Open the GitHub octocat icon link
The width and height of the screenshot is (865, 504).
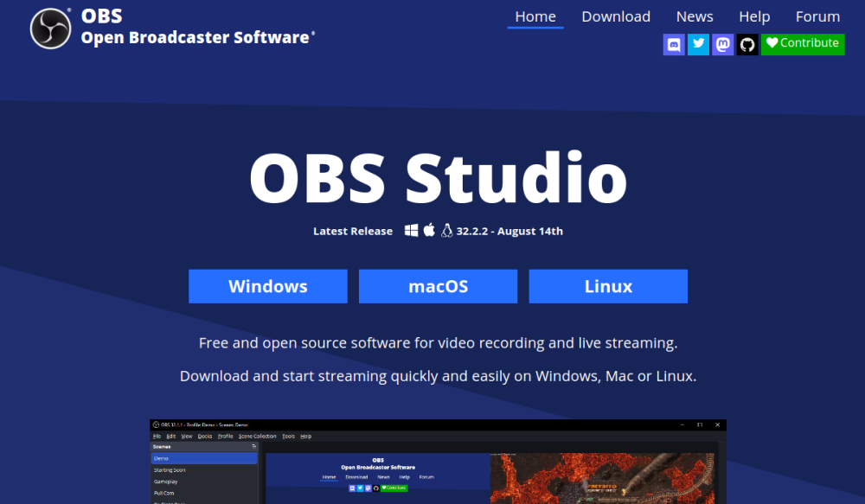click(747, 44)
